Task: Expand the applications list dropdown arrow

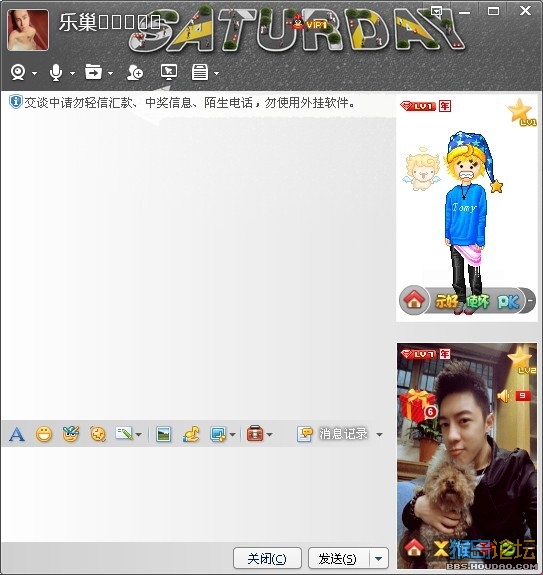Action: click(217, 73)
